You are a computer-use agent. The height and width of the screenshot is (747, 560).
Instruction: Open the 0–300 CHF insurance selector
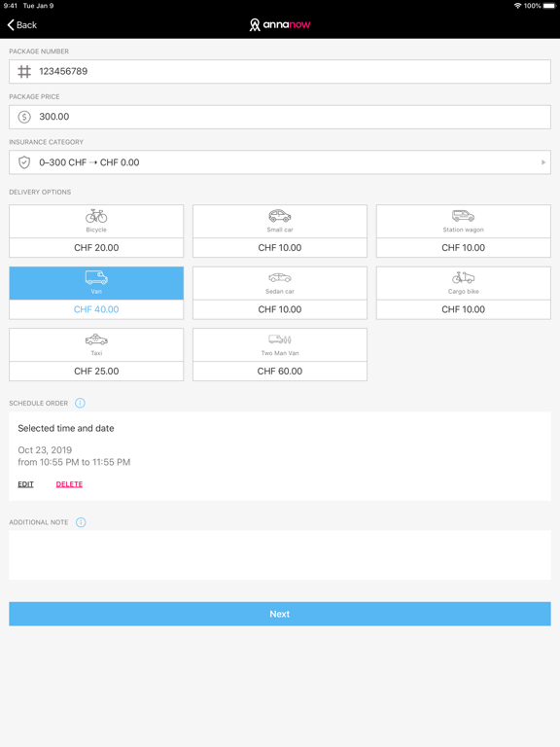[280, 162]
